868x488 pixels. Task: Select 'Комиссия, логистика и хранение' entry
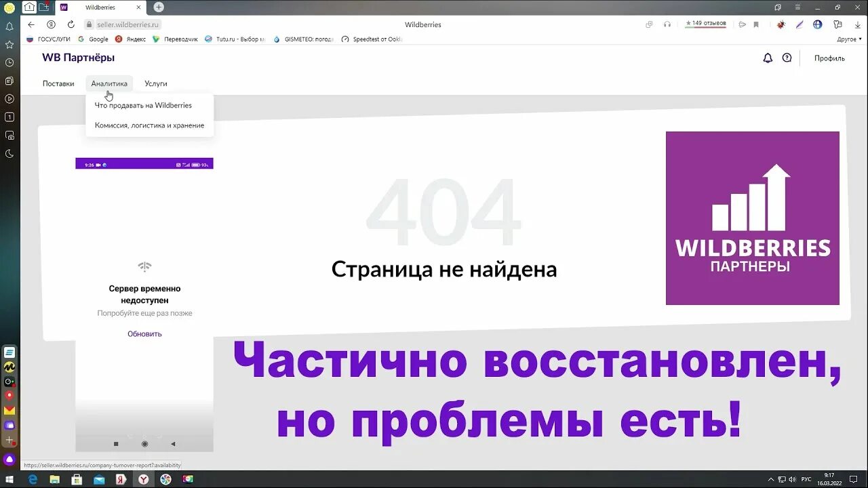pyautogui.click(x=149, y=125)
